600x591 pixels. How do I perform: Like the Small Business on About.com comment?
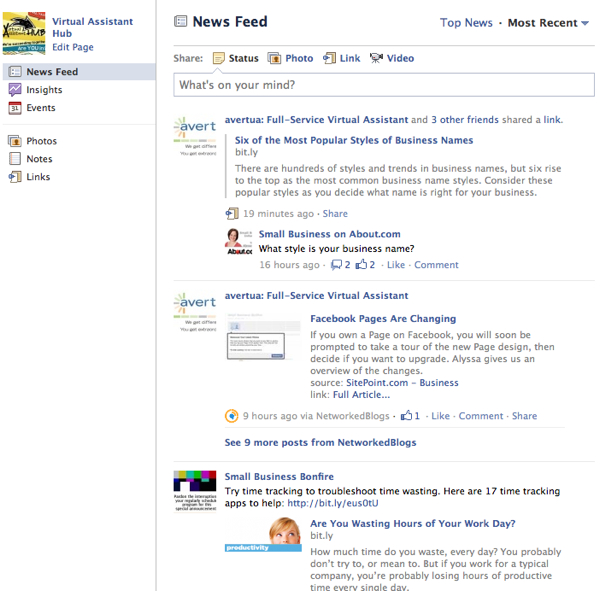(x=396, y=265)
